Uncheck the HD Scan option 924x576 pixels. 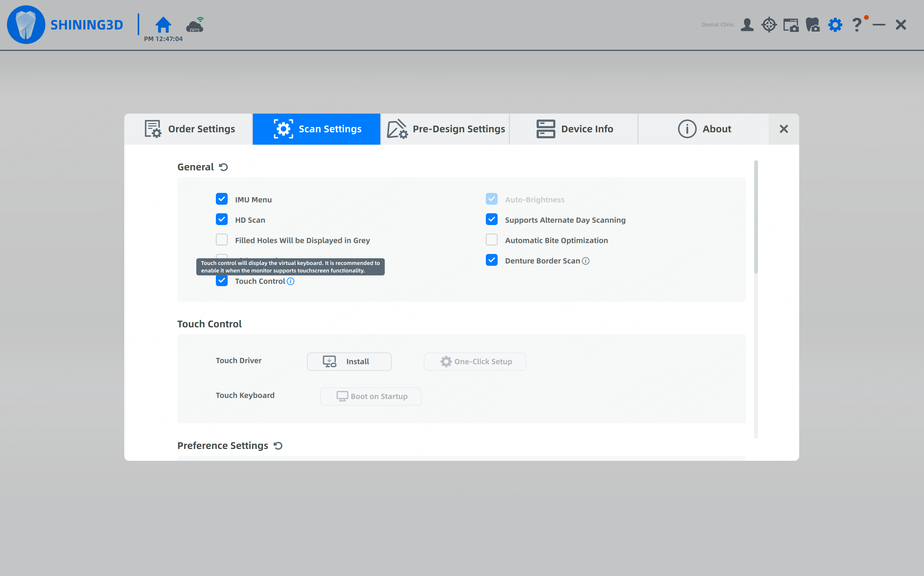pyautogui.click(x=221, y=219)
